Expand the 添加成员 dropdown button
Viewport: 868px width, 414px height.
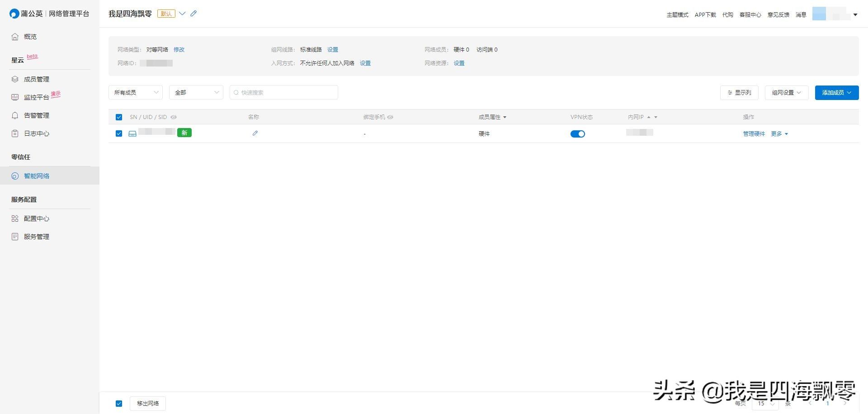pos(836,92)
